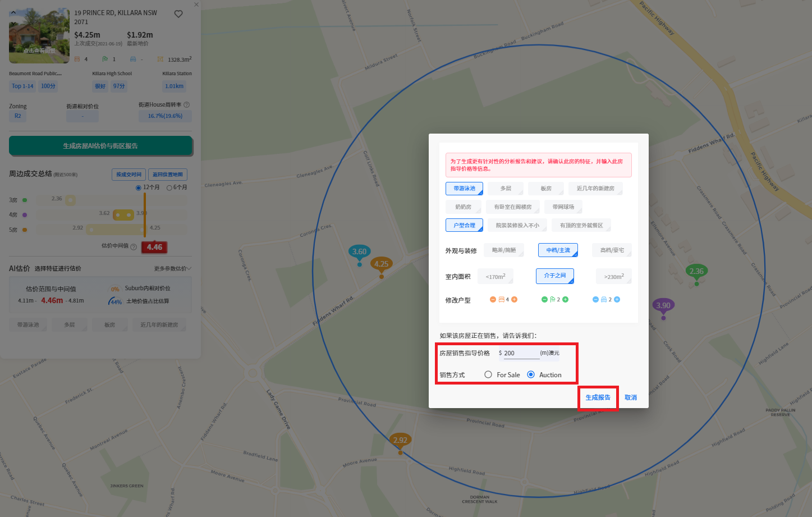Decrease car spaces with blue minus
812x517 pixels.
point(595,300)
